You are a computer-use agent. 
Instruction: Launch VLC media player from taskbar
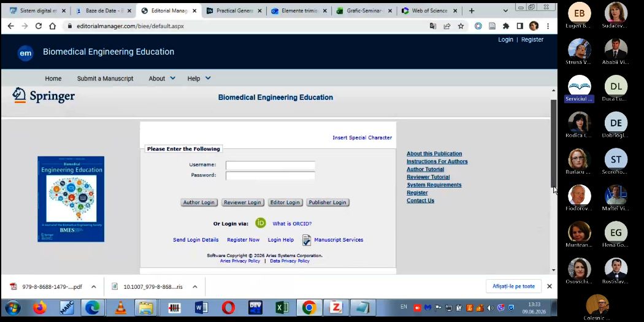(x=120, y=307)
